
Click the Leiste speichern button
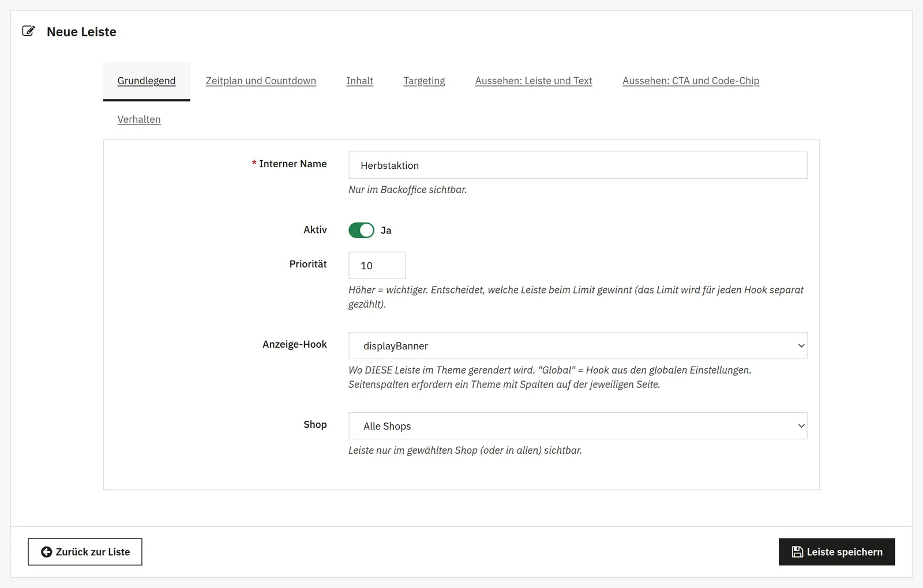(x=836, y=552)
